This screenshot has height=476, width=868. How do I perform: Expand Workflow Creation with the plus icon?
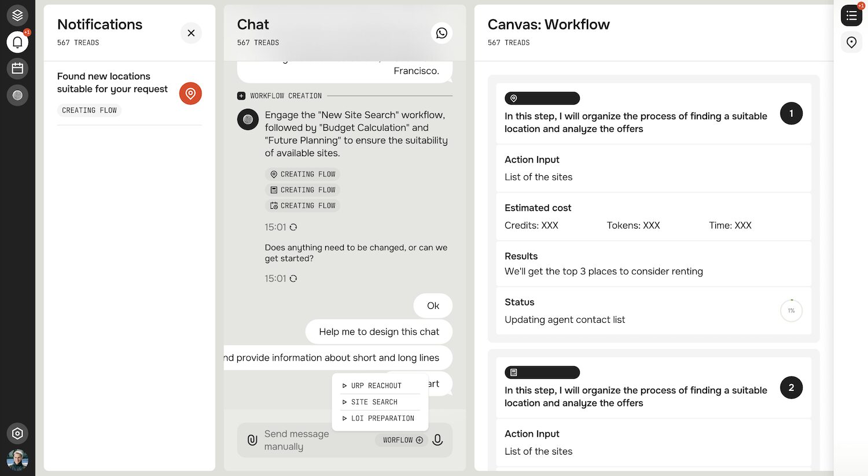(x=241, y=95)
